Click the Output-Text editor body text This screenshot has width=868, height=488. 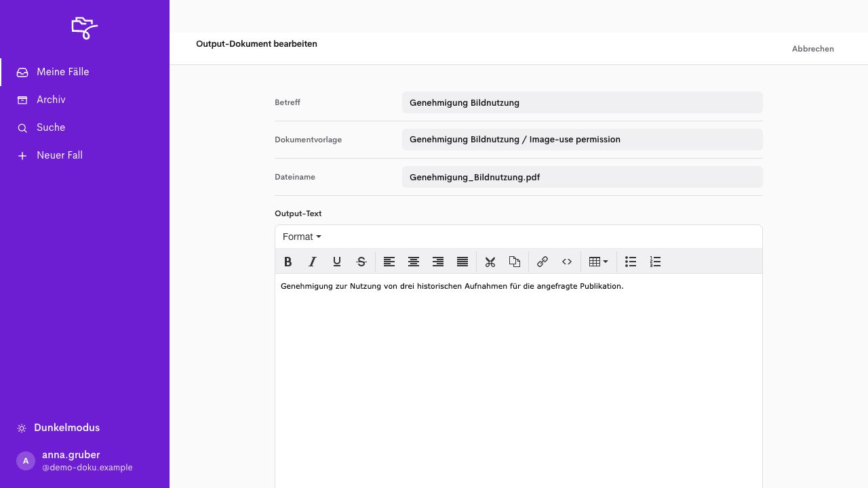tap(452, 286)
